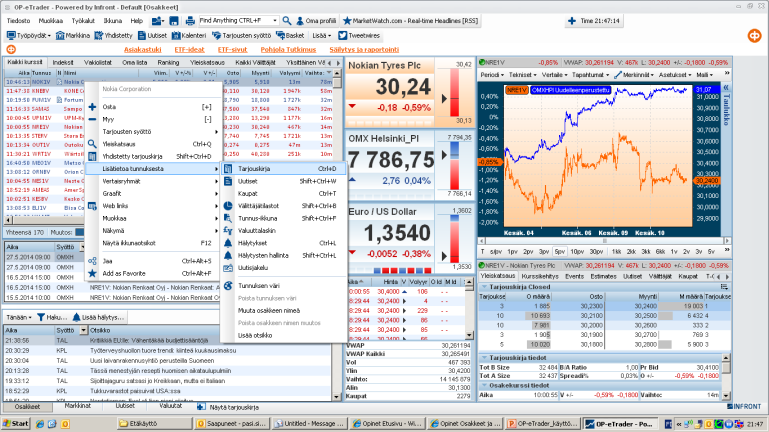
Task: Open Kalenteri calendar toolbar item
Action: 189,35
